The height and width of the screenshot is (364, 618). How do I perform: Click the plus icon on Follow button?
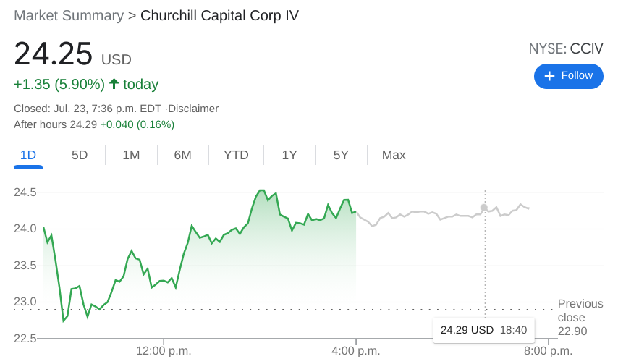point(549,76)
